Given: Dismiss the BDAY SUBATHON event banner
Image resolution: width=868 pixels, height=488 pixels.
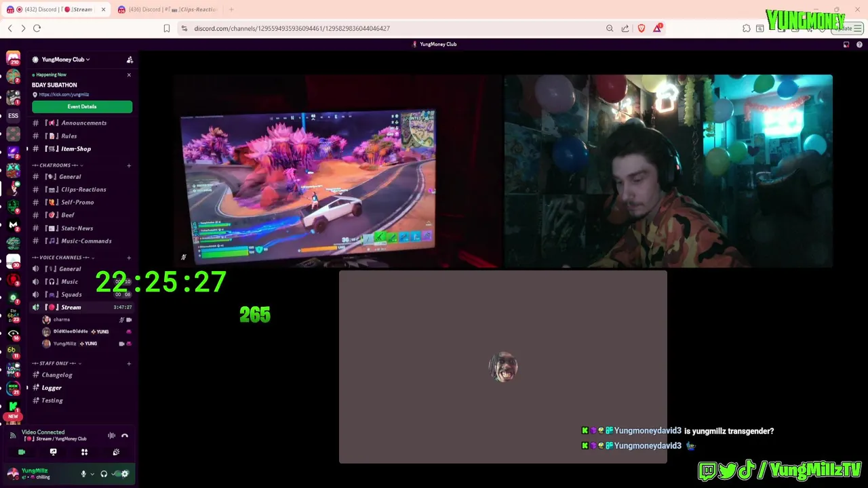Looking at the screenshot, I should (129, 75).
